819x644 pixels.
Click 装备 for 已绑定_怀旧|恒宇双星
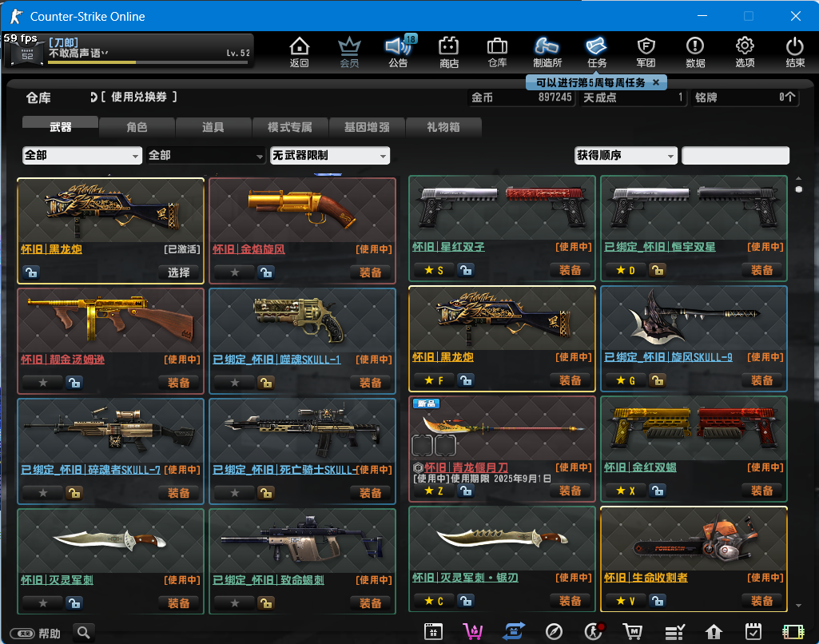pyautogui.click(x=761, y=270)
